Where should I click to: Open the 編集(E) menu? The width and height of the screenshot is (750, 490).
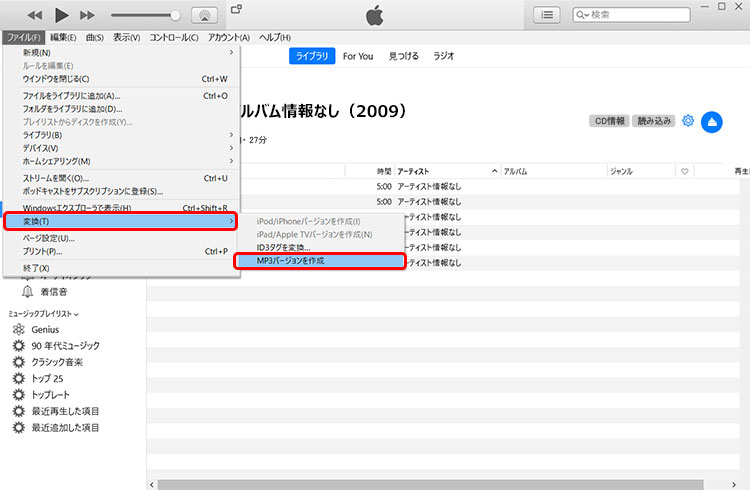point(64,37)
